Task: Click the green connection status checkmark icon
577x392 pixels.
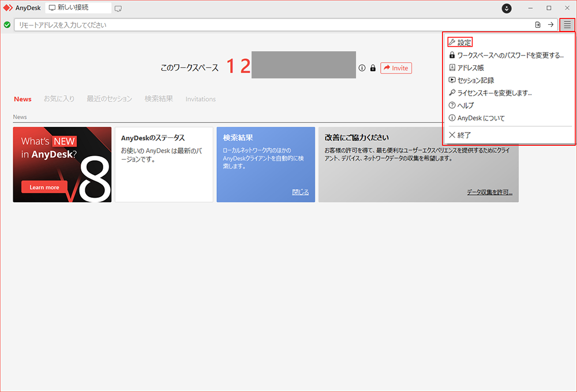Action: tap(6, 25)
